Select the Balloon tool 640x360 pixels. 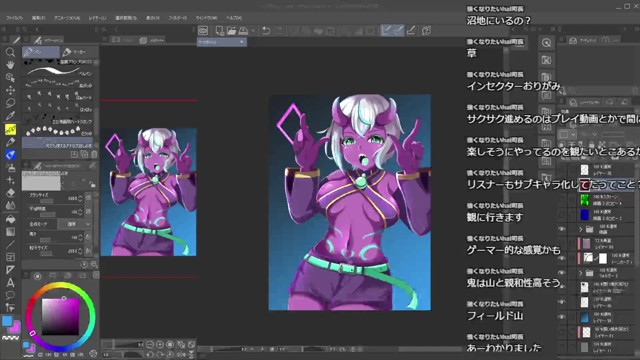10,295
